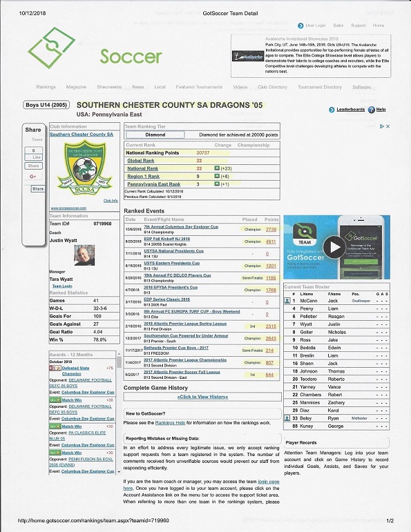
Task: Click the Defeated State Champion award icon
Action: (x=55, y=368)
